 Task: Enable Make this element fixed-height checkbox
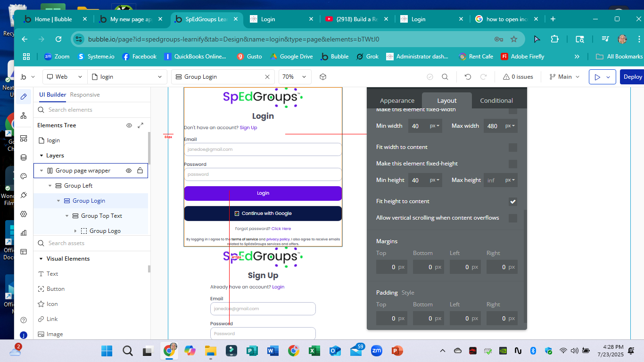tap(513, 164)
